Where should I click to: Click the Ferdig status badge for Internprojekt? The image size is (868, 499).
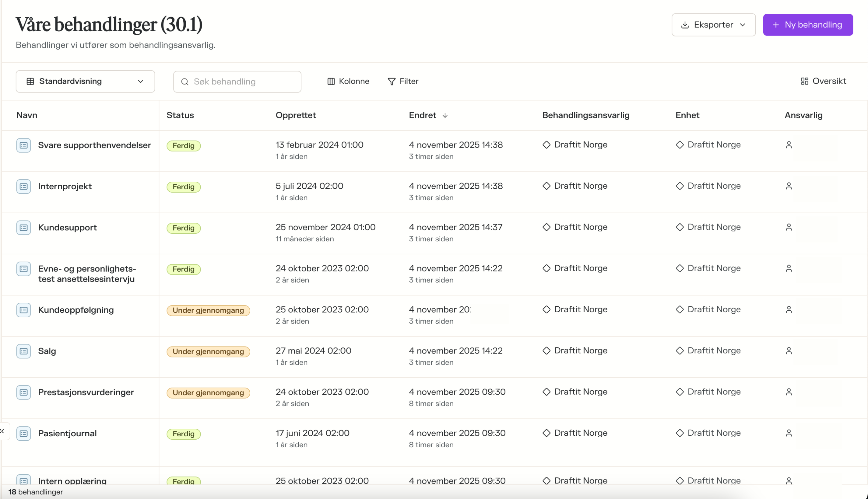tap(183, 187)
